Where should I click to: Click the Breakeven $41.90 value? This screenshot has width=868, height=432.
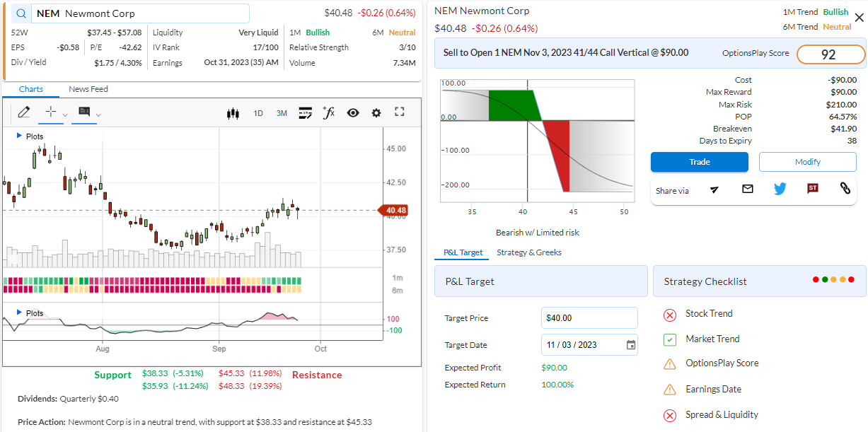(x=844, y=129)
